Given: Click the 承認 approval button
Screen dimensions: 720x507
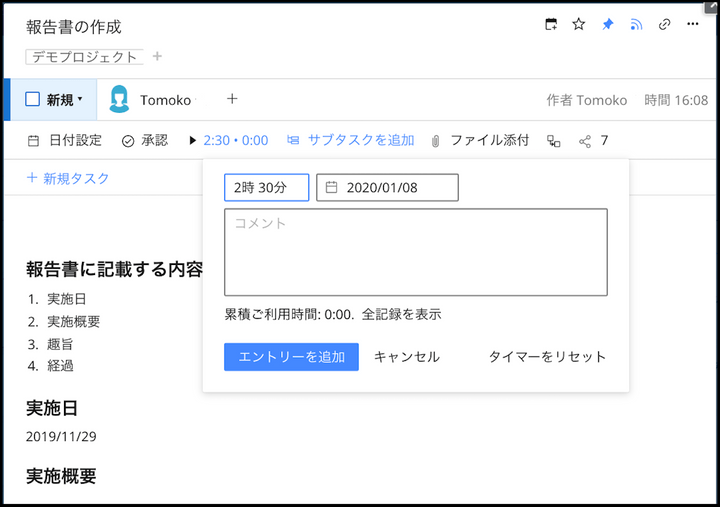Looking at the screenshot, I should 145,141.
